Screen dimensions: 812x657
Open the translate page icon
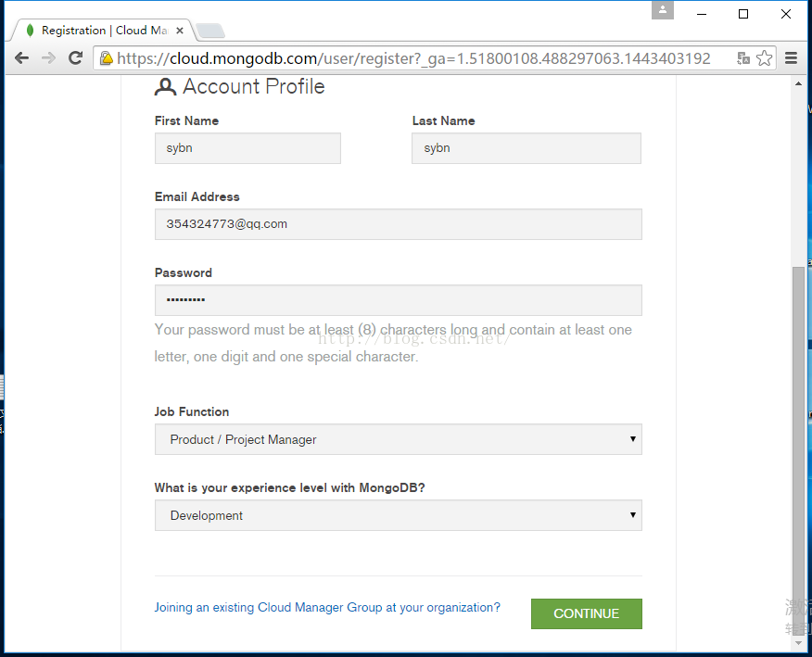click(743, 58)
